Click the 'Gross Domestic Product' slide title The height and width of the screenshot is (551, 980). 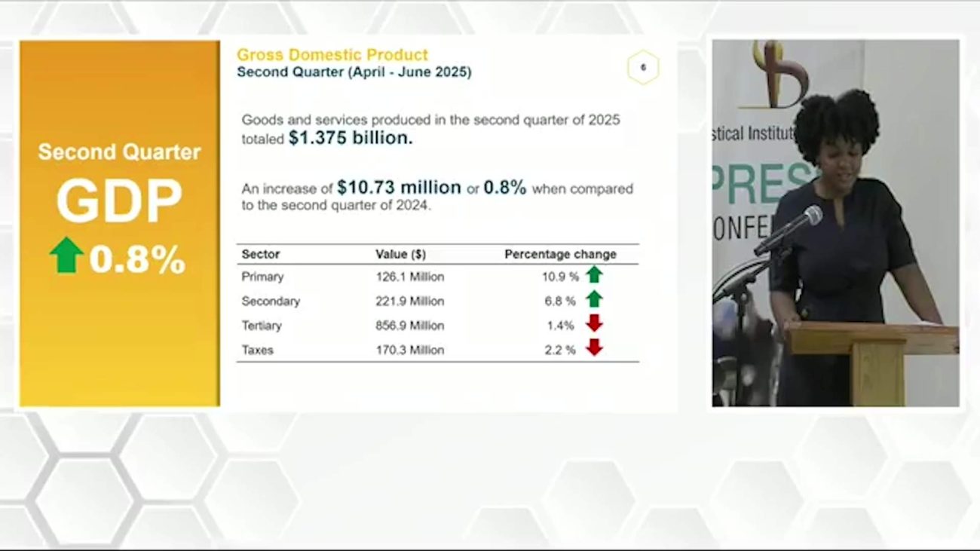click(332, 55)
